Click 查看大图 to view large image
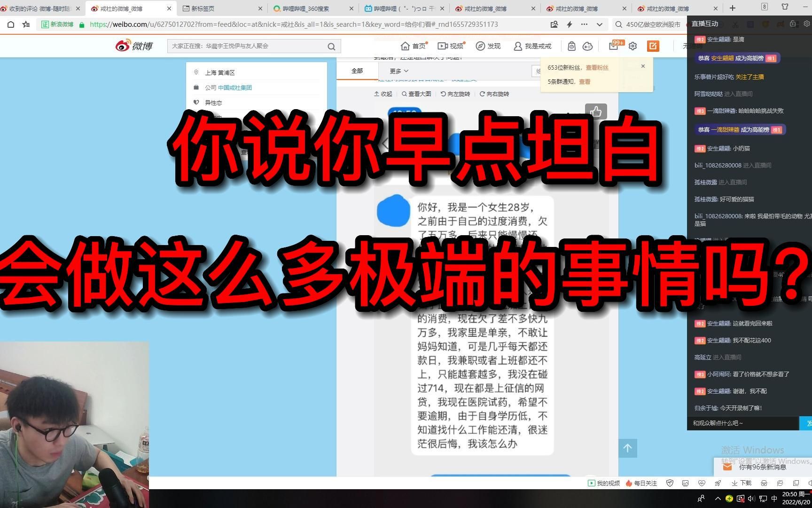 [x=416, y=94]
